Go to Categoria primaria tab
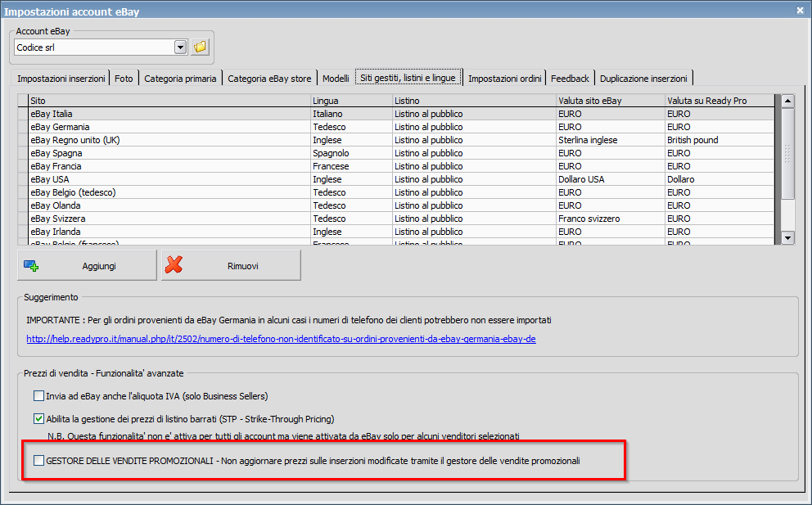Image resolution: width=812 pixels, height=505 pixels. (x=180, y=79)
